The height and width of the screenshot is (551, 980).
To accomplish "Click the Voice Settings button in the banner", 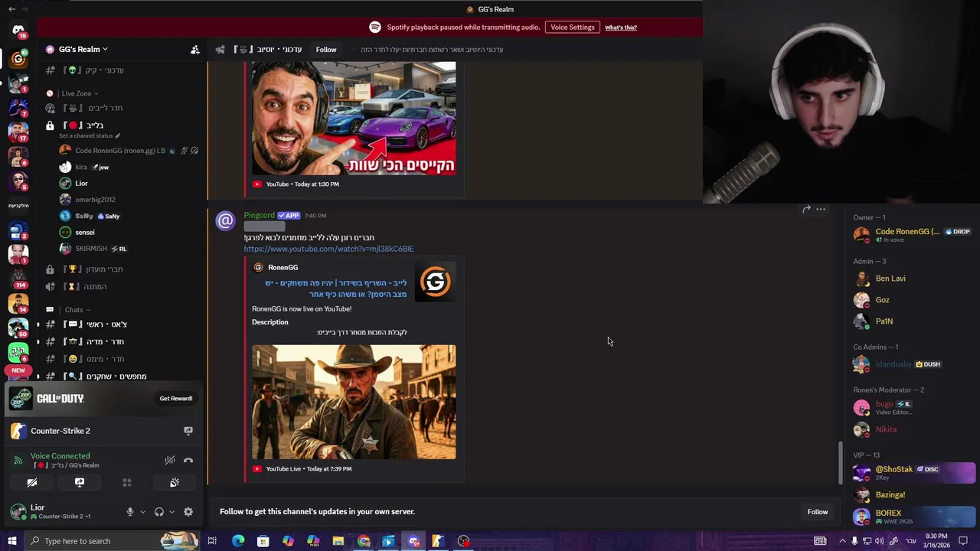I will [x=572, y=28].
